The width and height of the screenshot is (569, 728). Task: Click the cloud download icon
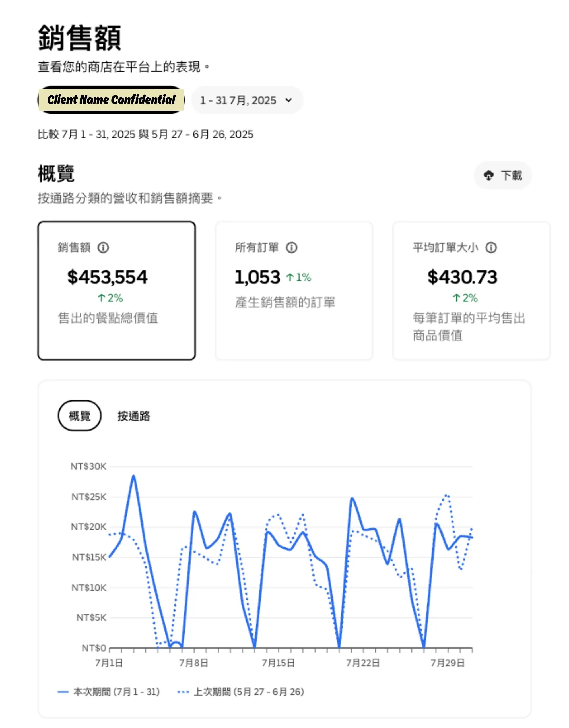click(488, 175)
